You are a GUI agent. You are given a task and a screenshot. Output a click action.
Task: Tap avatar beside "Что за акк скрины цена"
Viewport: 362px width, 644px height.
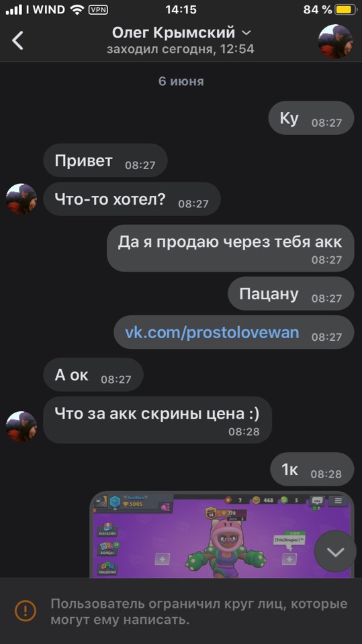(x=21, y=427)
